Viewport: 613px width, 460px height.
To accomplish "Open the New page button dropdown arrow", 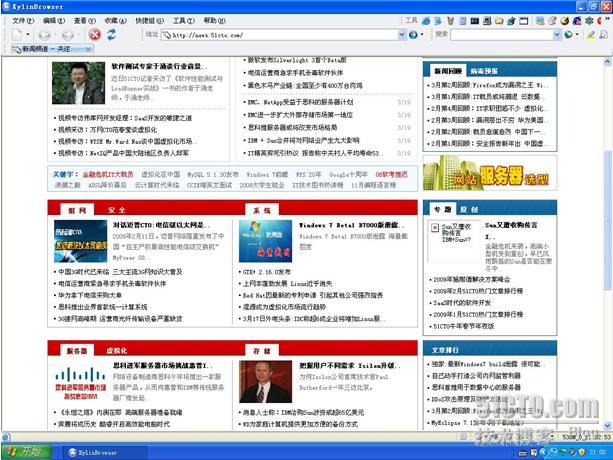I will (x=27, y=35).
